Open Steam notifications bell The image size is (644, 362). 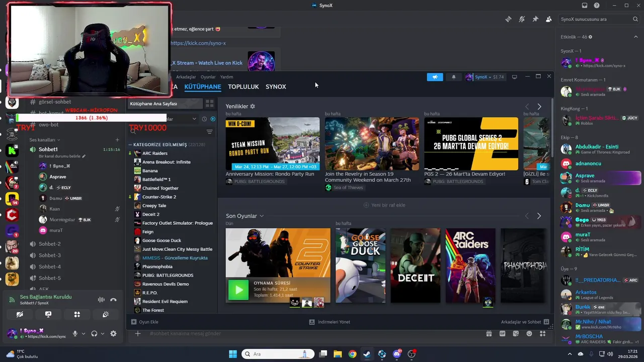453,77
